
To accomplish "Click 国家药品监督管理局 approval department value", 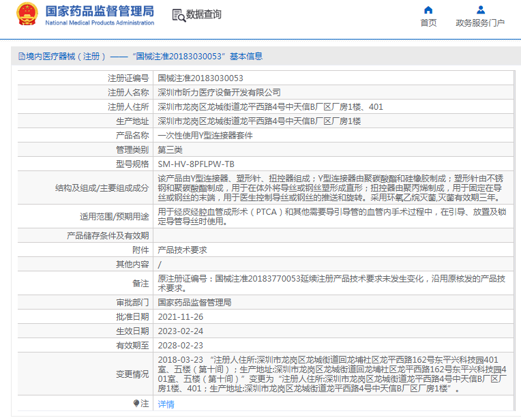I will click(194, 303).
